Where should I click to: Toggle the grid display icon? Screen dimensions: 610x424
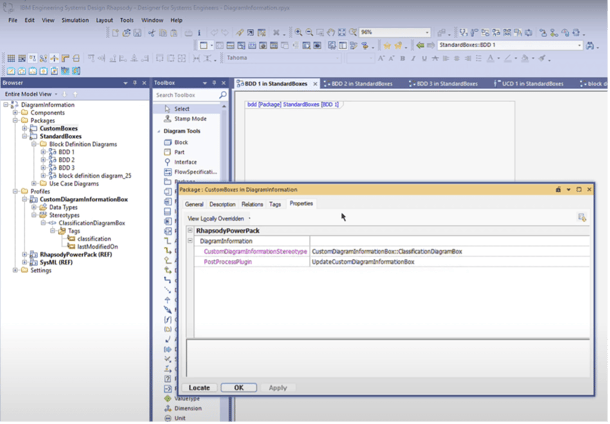(11, 58)
